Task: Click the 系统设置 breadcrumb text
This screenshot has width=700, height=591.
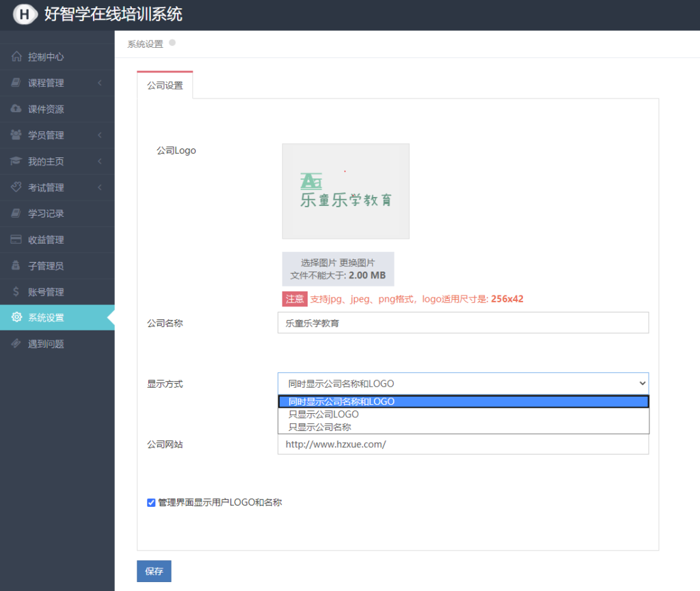Action: [145, 44]
